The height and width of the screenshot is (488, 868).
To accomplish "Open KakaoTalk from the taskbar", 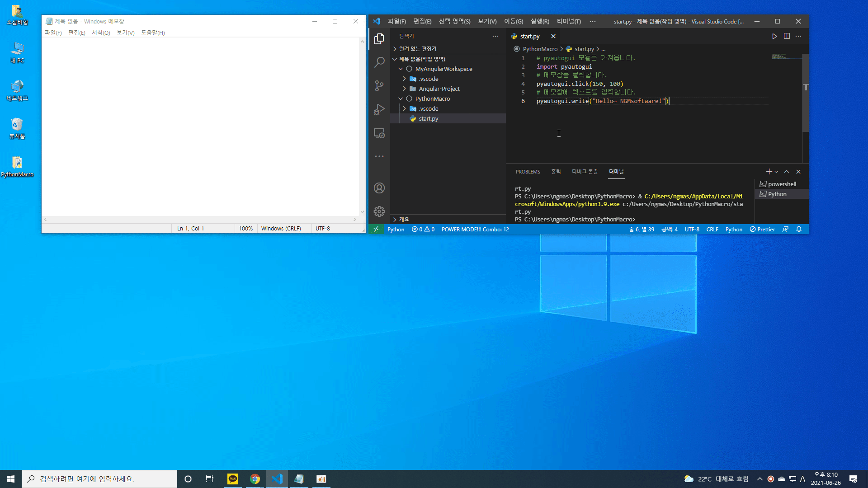I will 233,479.
